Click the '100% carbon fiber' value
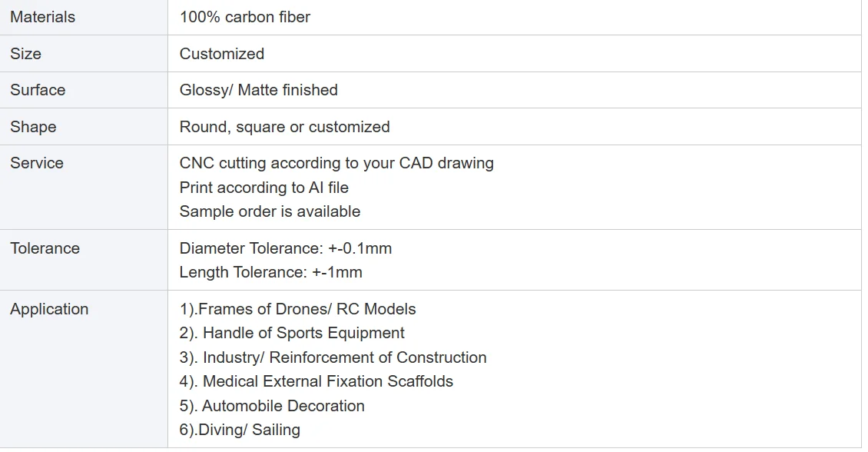The image size is (868, 452). point(244,17)
